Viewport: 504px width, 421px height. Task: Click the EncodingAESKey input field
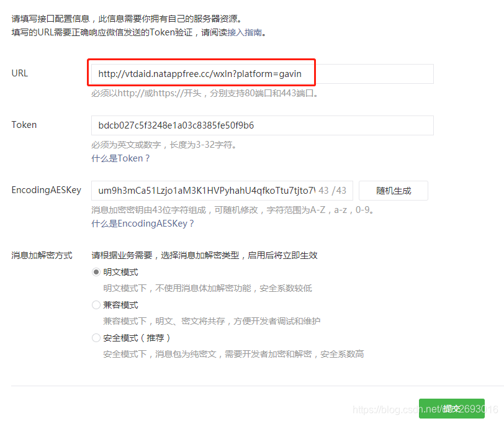(x=222, y=191)
